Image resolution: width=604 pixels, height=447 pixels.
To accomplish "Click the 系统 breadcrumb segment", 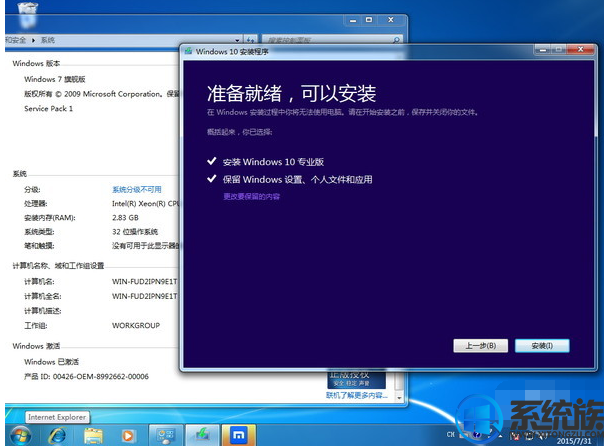I will tap(48, 40).
